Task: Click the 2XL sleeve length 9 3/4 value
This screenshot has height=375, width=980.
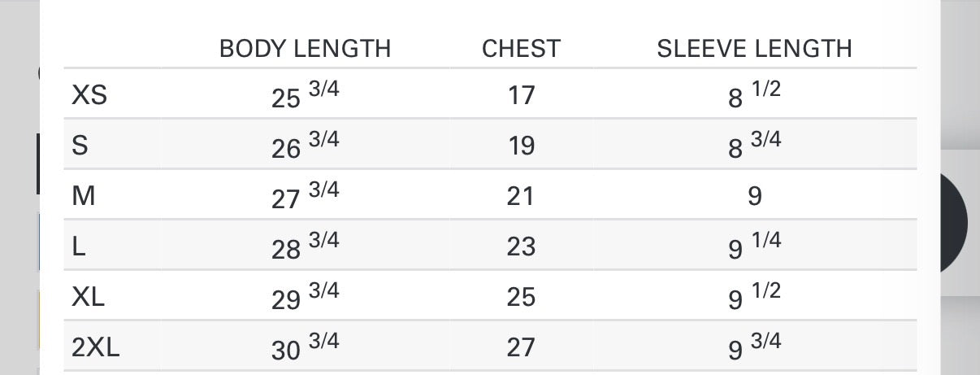Action: 754,348
